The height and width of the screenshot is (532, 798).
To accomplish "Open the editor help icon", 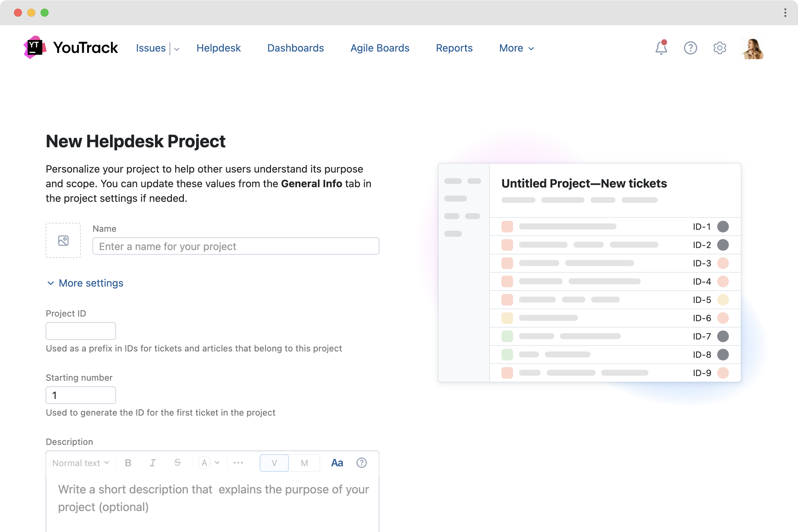I will [361, 463].
